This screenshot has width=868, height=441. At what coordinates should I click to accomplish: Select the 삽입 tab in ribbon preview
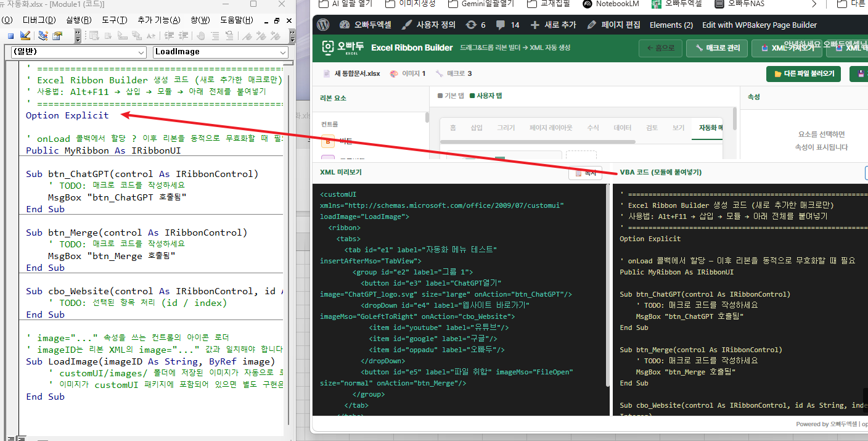(x=477, y=128)
